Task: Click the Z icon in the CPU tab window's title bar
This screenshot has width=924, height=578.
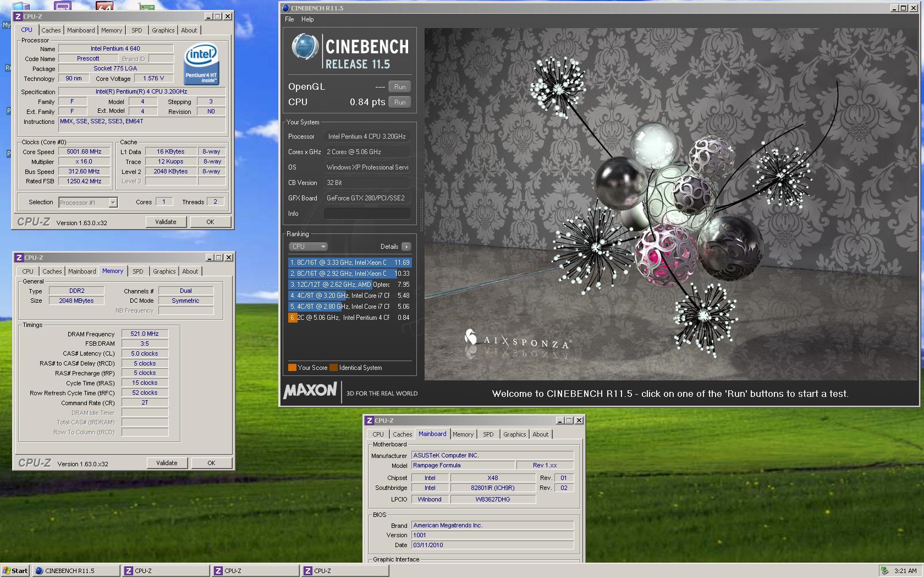Action: [x=18, y=17]
